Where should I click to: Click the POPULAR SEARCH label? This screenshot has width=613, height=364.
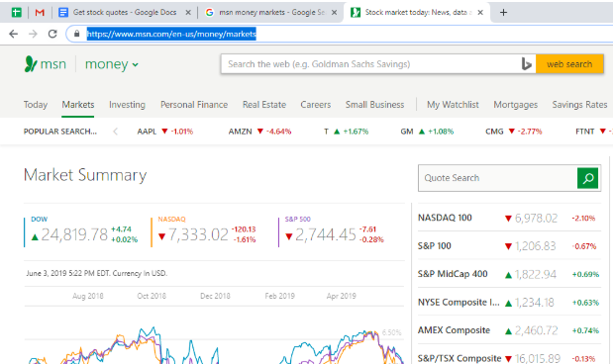click(59, 132)
